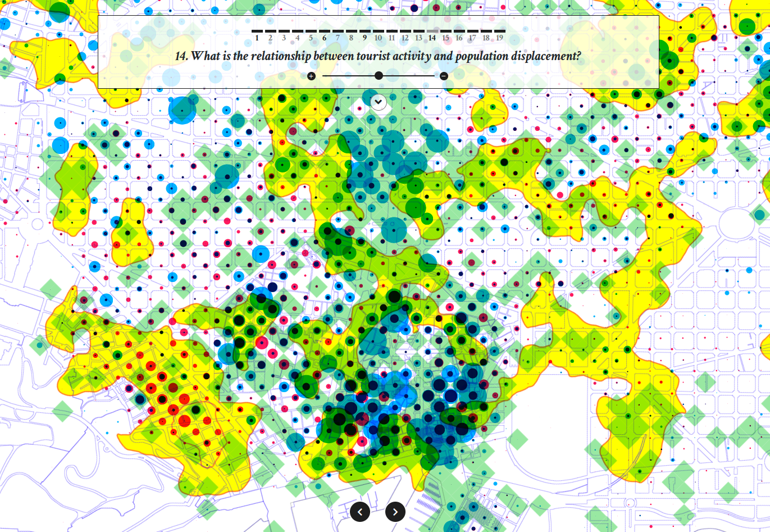Choose question 17 from the steps
This screenshot has height=532, width=770.
tap(472, 37)
